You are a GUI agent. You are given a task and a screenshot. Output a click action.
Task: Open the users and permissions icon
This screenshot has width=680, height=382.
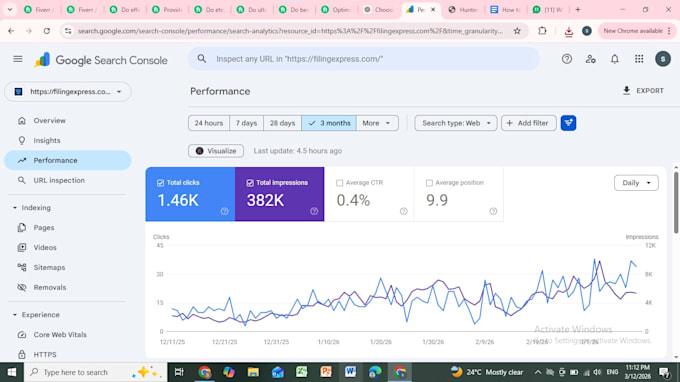click(x=591, y=59)
